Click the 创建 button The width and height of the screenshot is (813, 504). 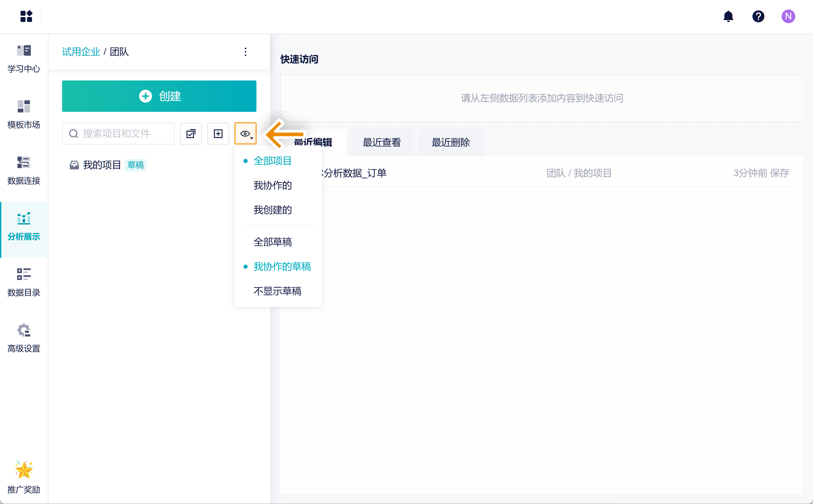159,96
